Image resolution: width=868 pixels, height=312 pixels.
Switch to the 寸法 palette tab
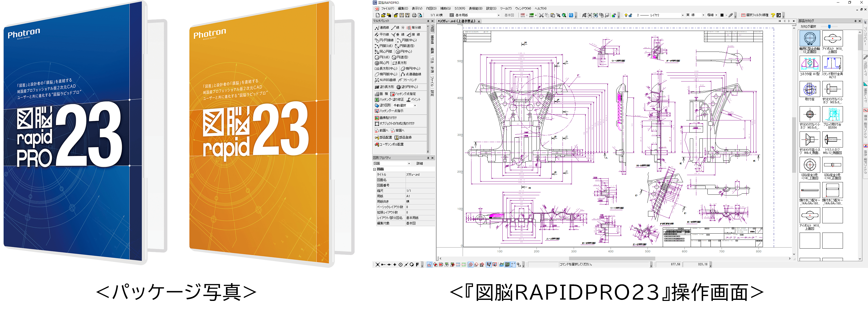[432, 60]
